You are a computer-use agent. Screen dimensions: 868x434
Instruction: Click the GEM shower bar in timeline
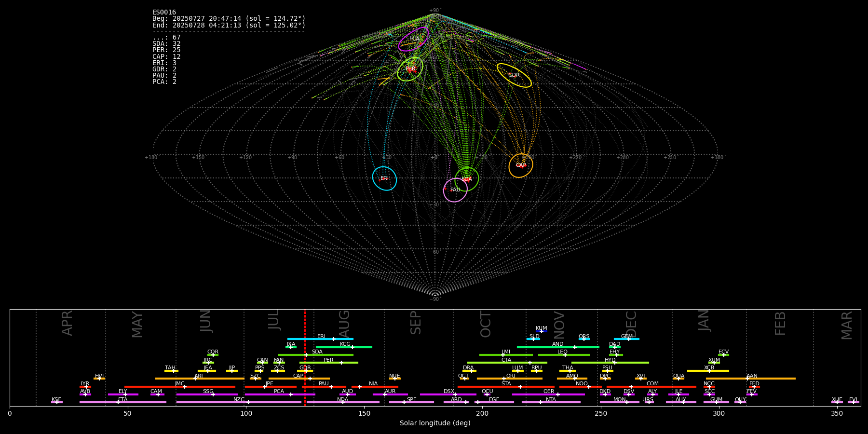pos(626,339)
